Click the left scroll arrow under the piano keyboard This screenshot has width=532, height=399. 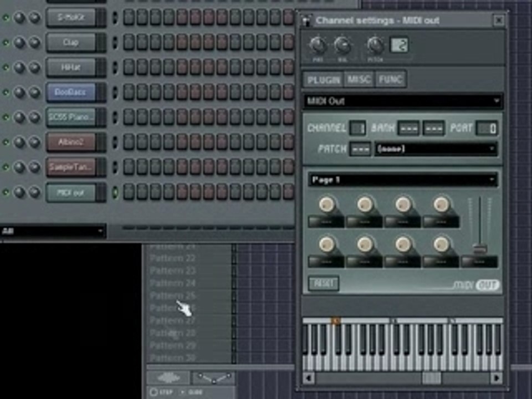pos(309,377)
